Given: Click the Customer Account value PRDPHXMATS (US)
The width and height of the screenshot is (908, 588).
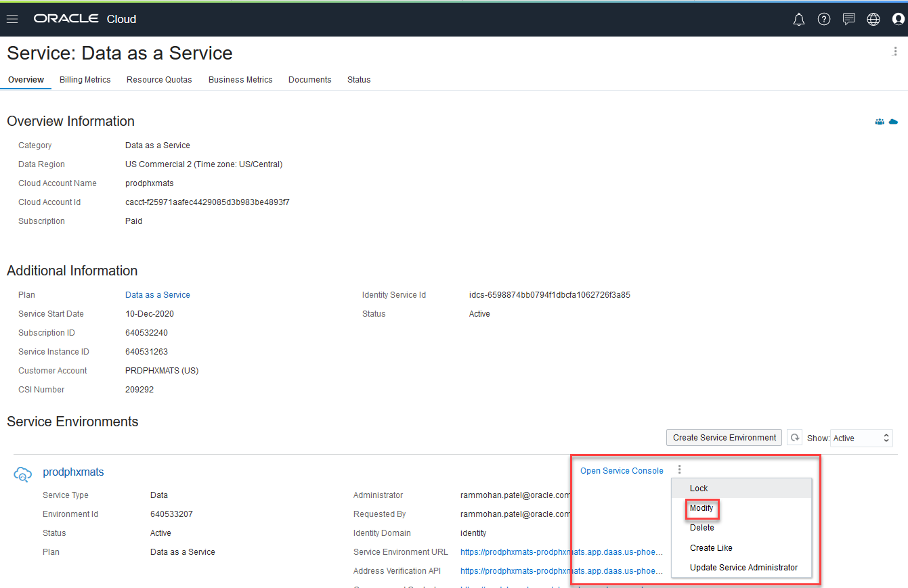Looking at the screenshot, I should 162,371.
